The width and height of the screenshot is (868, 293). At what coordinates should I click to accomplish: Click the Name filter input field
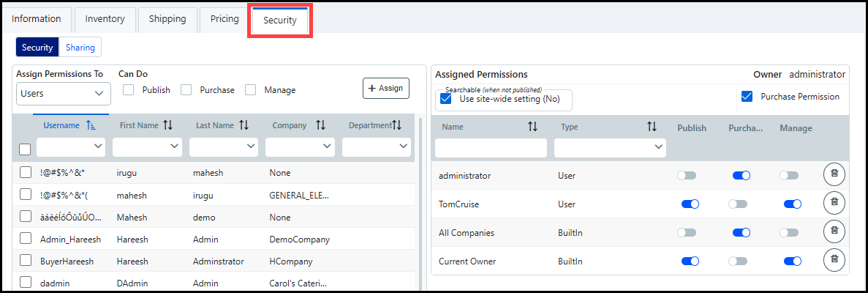[491, 148]
